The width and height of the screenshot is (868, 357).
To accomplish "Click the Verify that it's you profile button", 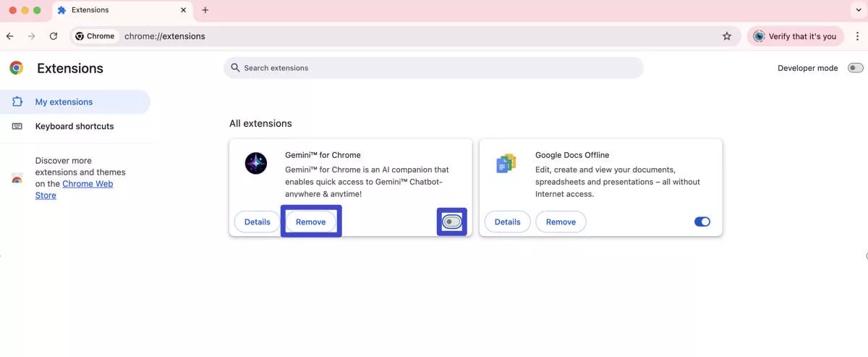I will [x=795, y=36].
